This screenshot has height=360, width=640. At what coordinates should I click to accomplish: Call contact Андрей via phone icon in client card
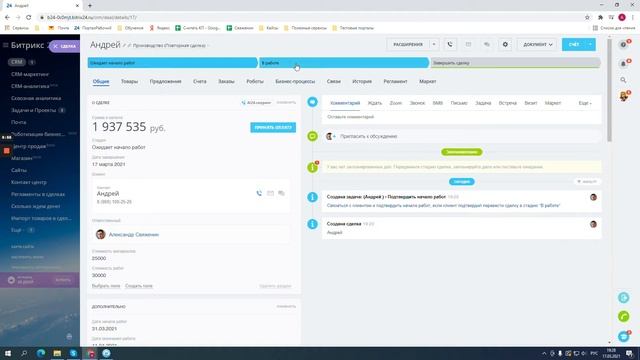[259, 193]
